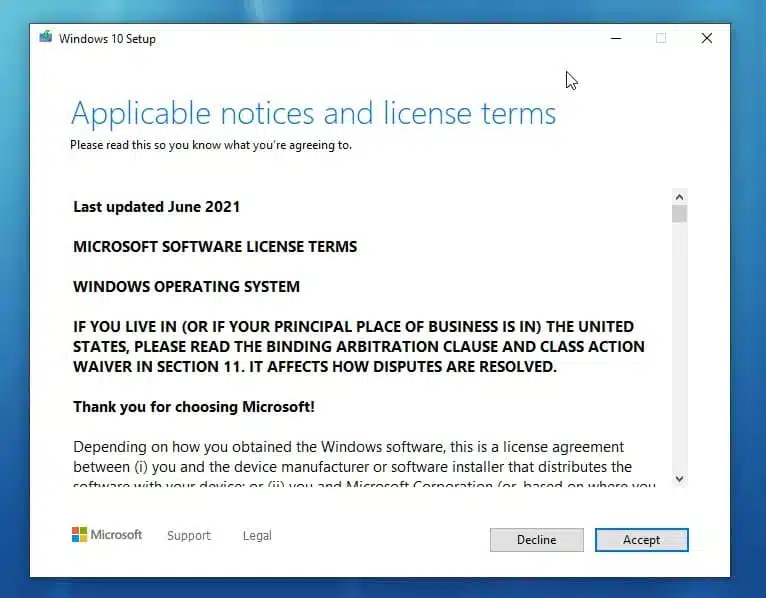This screenshot has width=766, height=598.
Task: Click the binding arbitration clause paragraph
Action: [x=359, y=346]
